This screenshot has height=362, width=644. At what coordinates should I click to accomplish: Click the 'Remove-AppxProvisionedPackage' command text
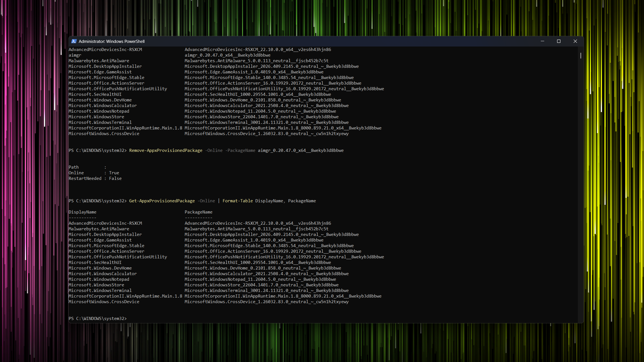pyautogui.click(x=166, y=150)
